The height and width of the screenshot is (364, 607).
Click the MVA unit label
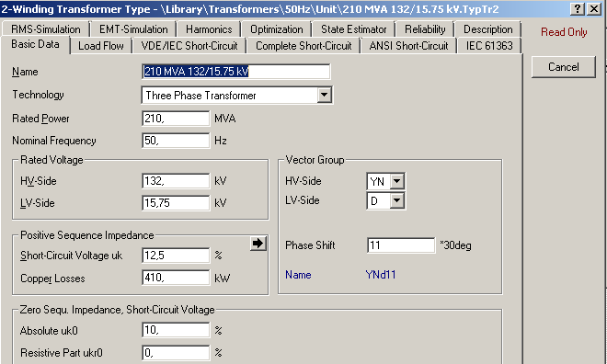225,119
